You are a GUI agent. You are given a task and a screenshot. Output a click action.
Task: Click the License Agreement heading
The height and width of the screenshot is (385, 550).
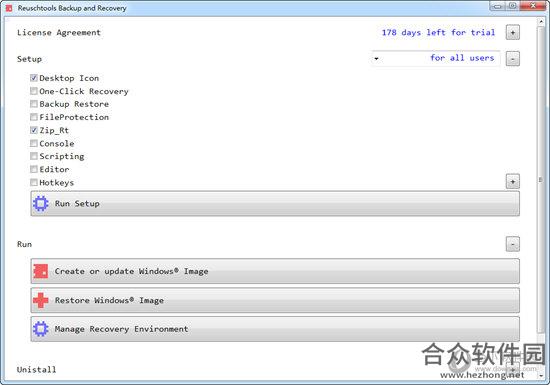pos(59,33)
